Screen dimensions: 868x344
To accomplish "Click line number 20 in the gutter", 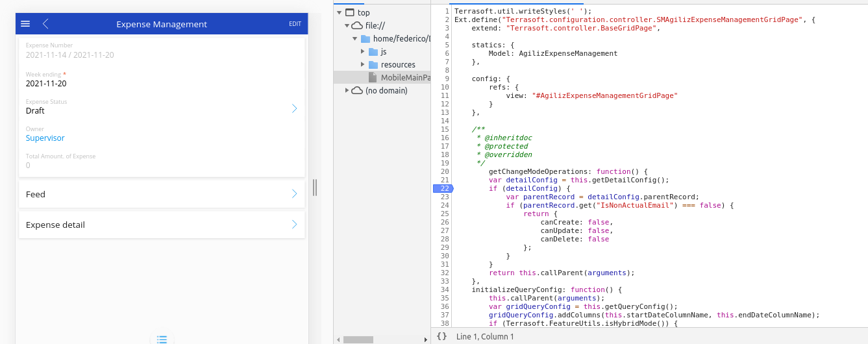I will coord(445,171).
